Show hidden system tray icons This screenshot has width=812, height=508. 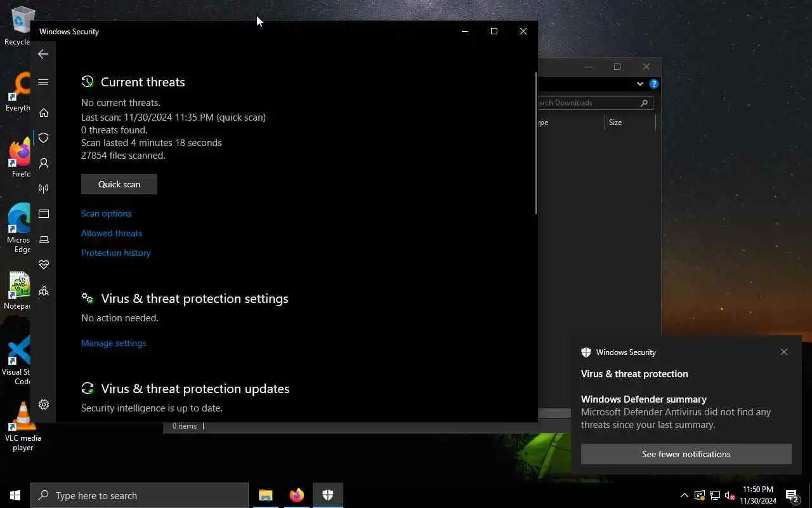click(684, 495)
